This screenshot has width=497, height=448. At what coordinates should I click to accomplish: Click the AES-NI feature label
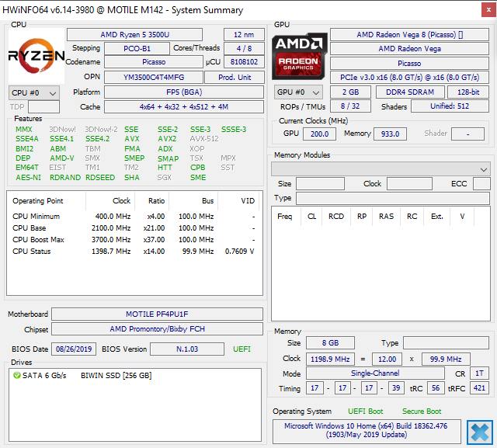[x=28, y=178]
